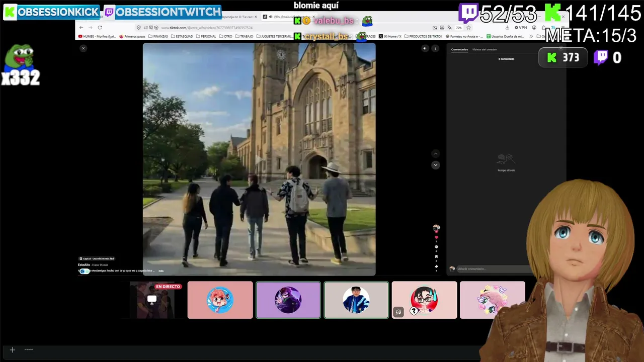Select the EN DIRECTO screen-share tile
The height and width of the screenshot is (362, 644).
point(152,300)
